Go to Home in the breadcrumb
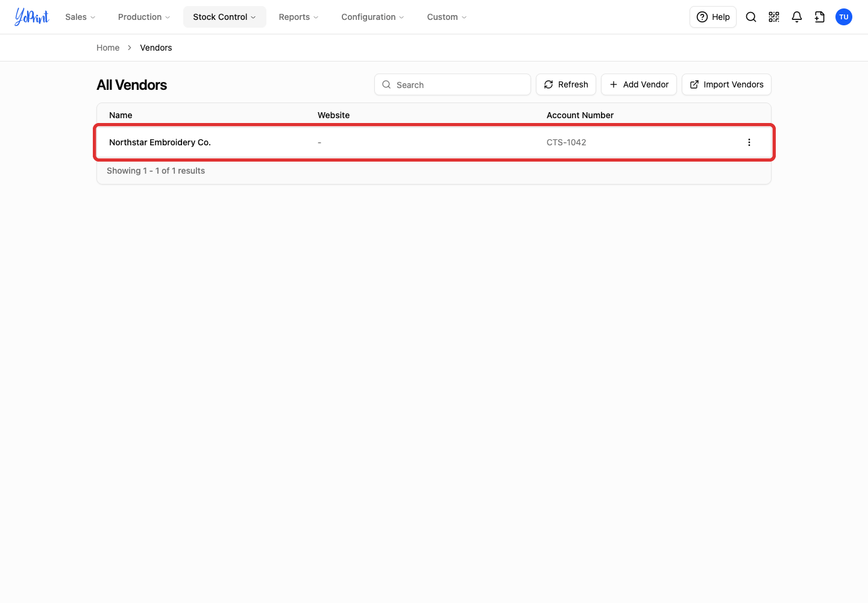Viewport: 868px width, 603px height. point(108,48)
